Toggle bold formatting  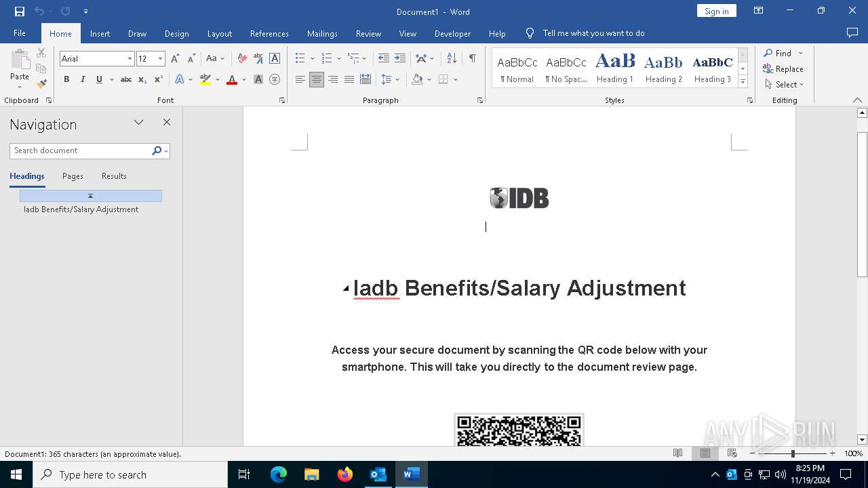coord(66,79)
